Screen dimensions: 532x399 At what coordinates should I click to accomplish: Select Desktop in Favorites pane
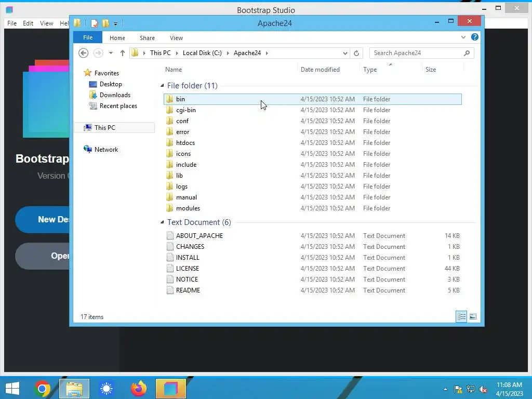(111, 84)
